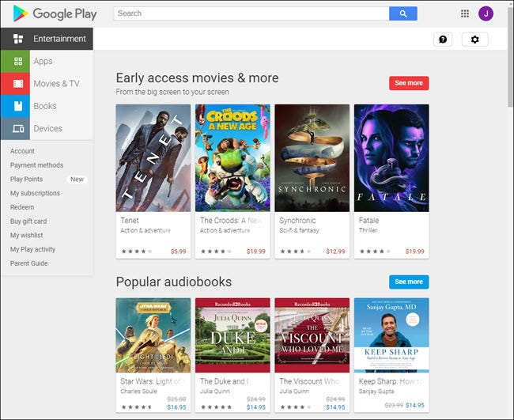Open My subscriptions link

pyautogui.click(x=35, y=194)
